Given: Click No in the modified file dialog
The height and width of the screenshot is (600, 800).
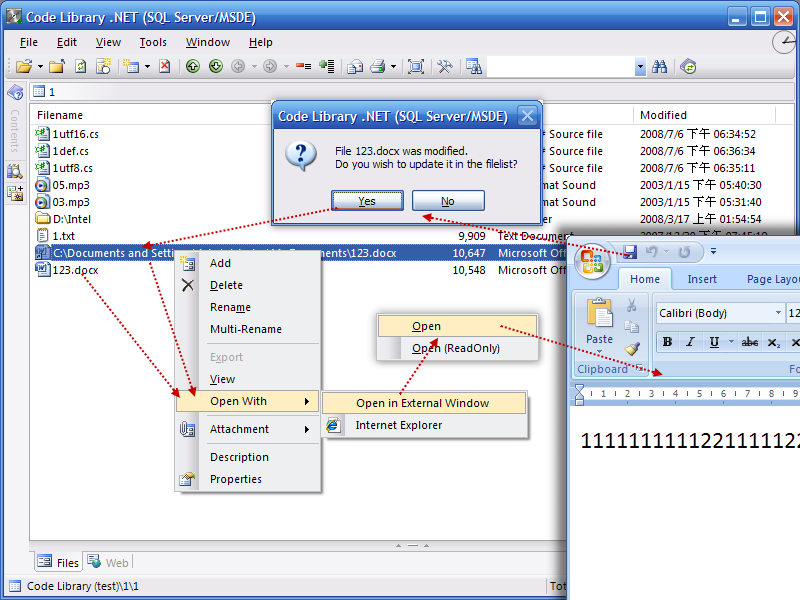Looking at the screenshot, I should click(x=448, y=201).
